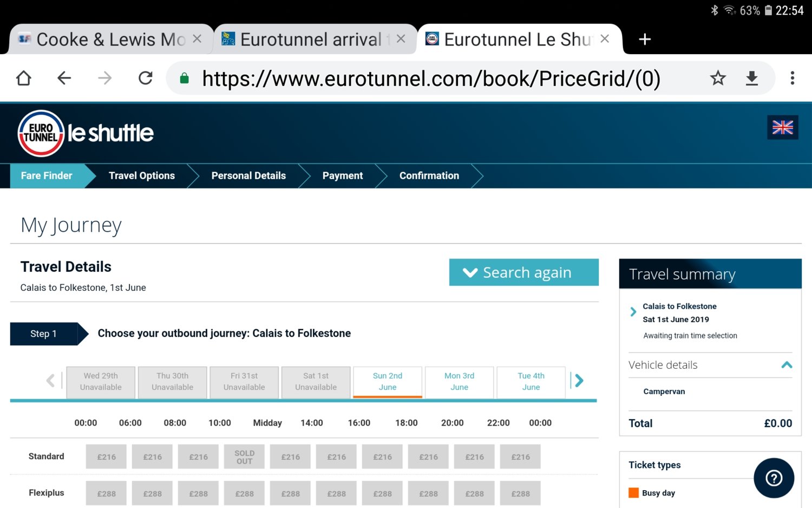Image resolution: width=812 pixels, height=508 pixels.
Task: Select Confirmation step
Action: click(x=429, y=175)
